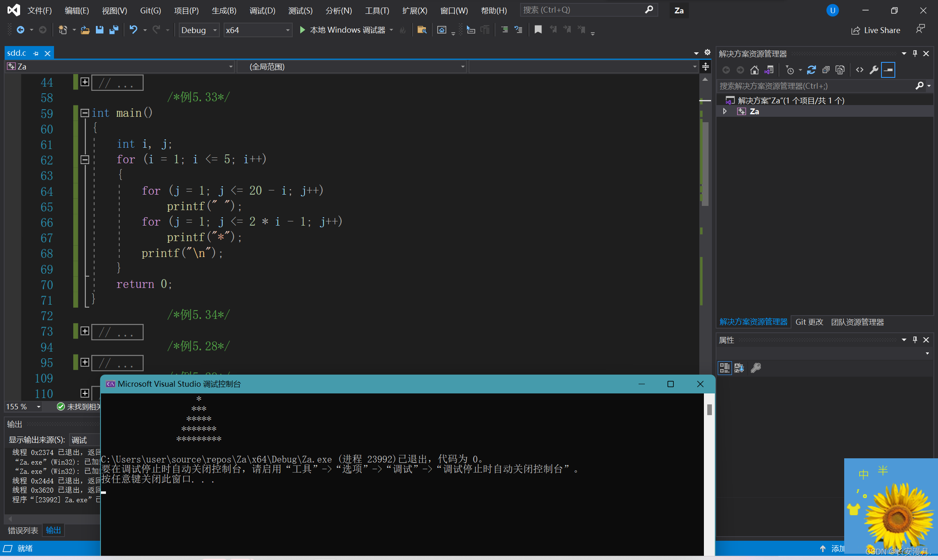938x560 pixels.
Task: Toggle preview selected items button in Solution Explorer
Action: [888, 70]
